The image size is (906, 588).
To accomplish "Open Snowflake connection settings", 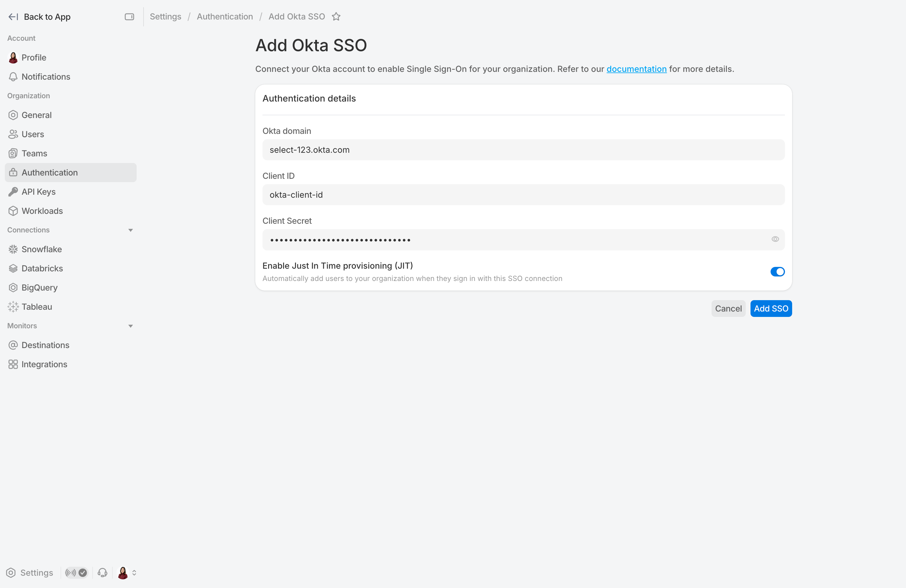I will pyautogui.click(x=71, y=249).
